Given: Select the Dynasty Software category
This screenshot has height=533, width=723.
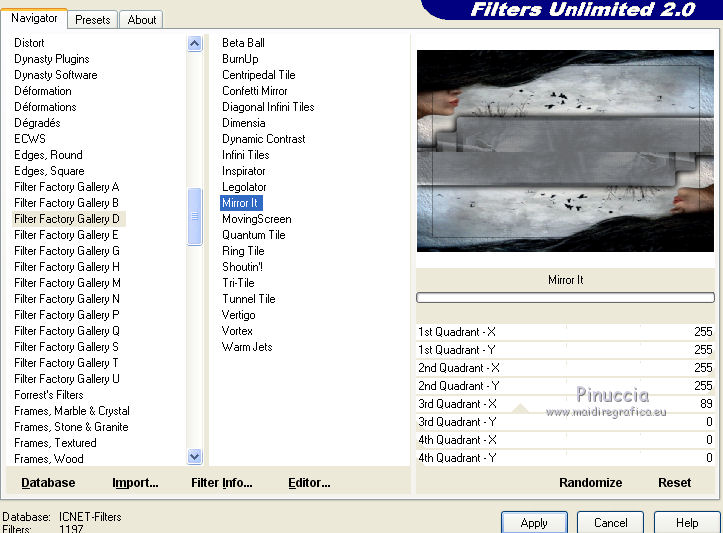Looking at the screenshot, I should [56, 75].
